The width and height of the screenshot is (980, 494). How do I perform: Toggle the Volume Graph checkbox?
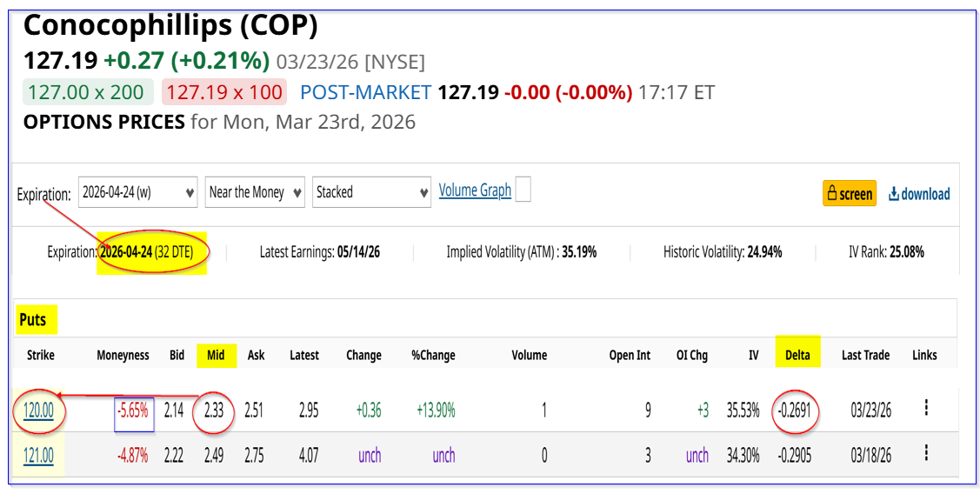[523, 190]
